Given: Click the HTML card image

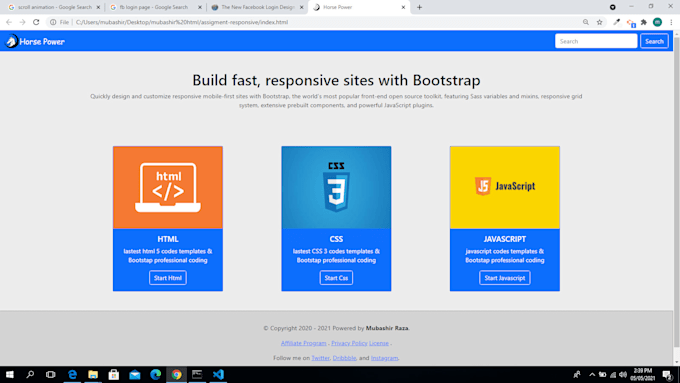Looking at the screenshot, I should [x=168, y=187].
